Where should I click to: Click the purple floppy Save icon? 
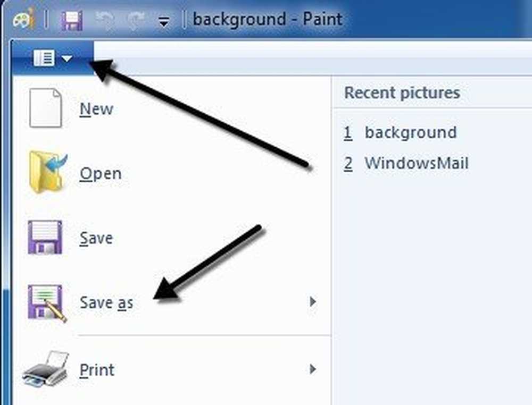(x=45, y=237)
